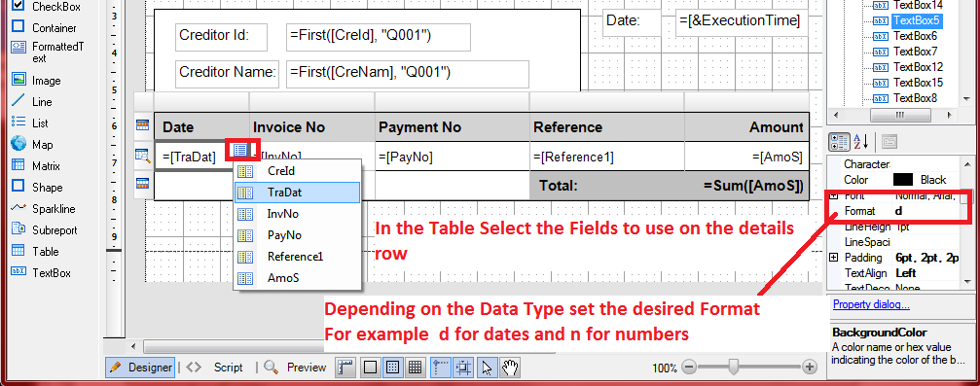This screenshot has width=980, height=386.
Task: Select TextBox15 in the tree
Action: pyautogui.click(x=918, y=83)
